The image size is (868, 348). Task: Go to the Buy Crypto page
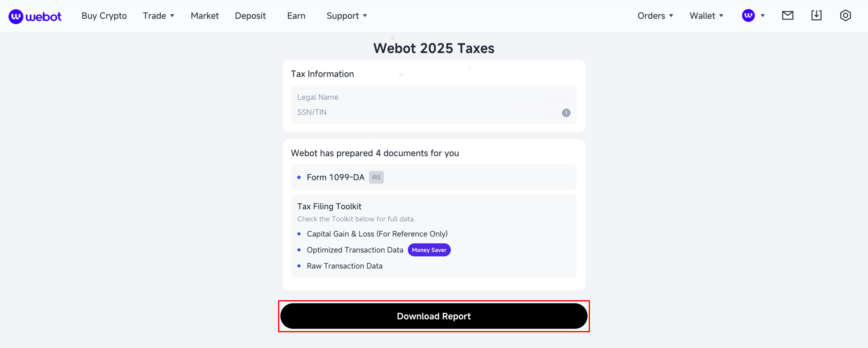point(104,16)
